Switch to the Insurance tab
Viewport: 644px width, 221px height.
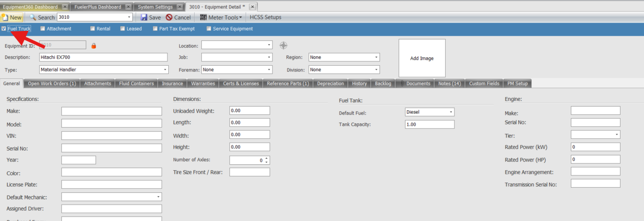coord(173,84)
